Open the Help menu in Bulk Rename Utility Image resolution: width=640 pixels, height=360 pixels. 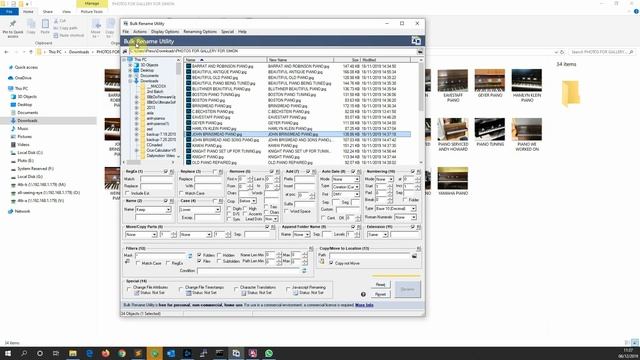242,31
